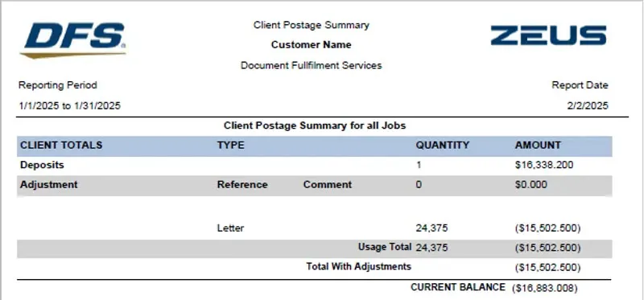Select report date 2/2/2025

[588, 106]
